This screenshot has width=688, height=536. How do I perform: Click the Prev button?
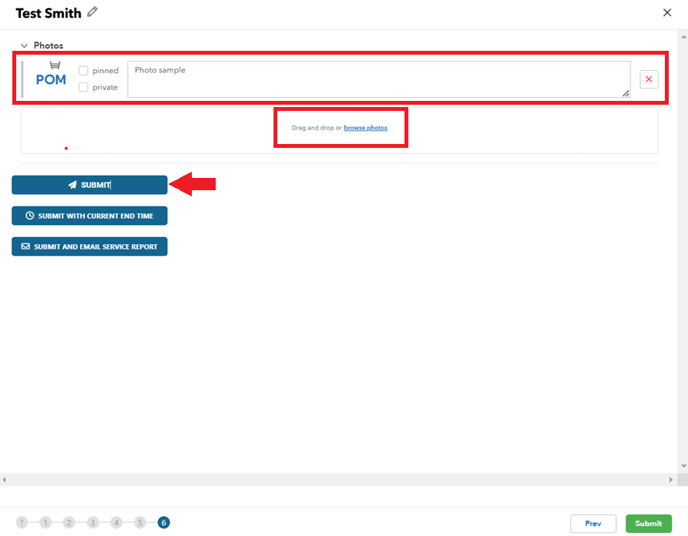(x=593, y=523)
